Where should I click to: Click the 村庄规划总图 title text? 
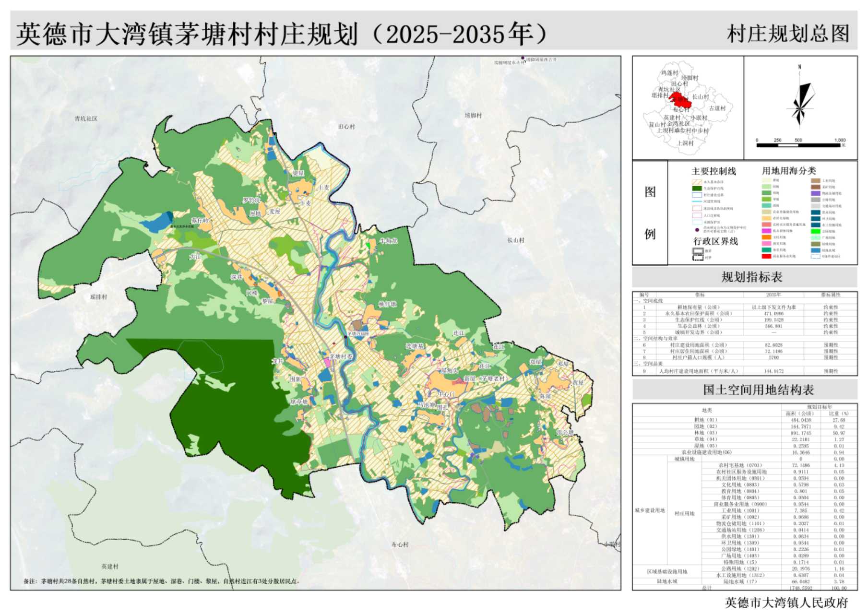[788, 34]
